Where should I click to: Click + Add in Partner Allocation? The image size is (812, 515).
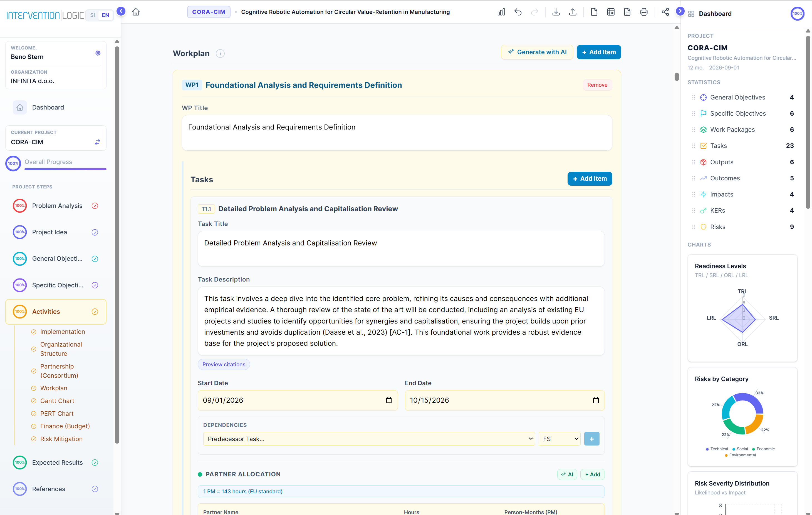click(x=593, y=474)
